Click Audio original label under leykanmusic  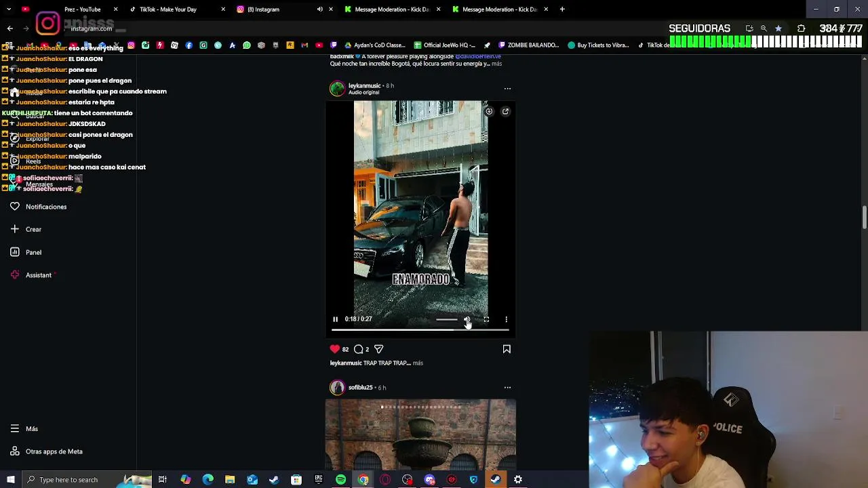point(363,92)
